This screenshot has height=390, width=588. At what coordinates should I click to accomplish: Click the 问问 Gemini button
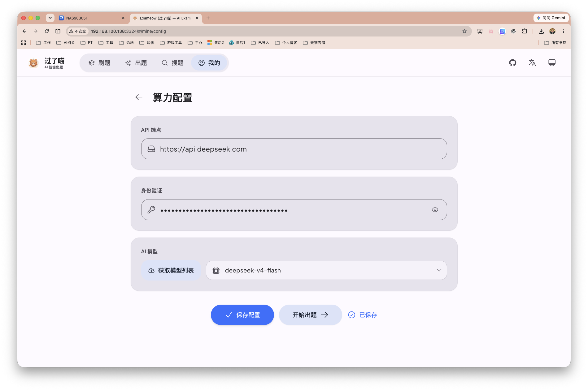[551, 18]
